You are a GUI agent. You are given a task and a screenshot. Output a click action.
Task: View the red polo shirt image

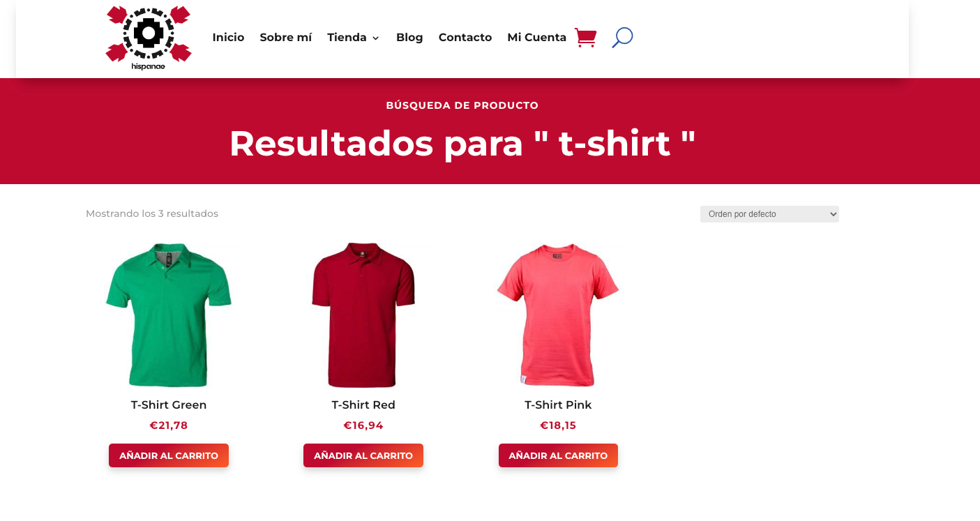point(363,315)
